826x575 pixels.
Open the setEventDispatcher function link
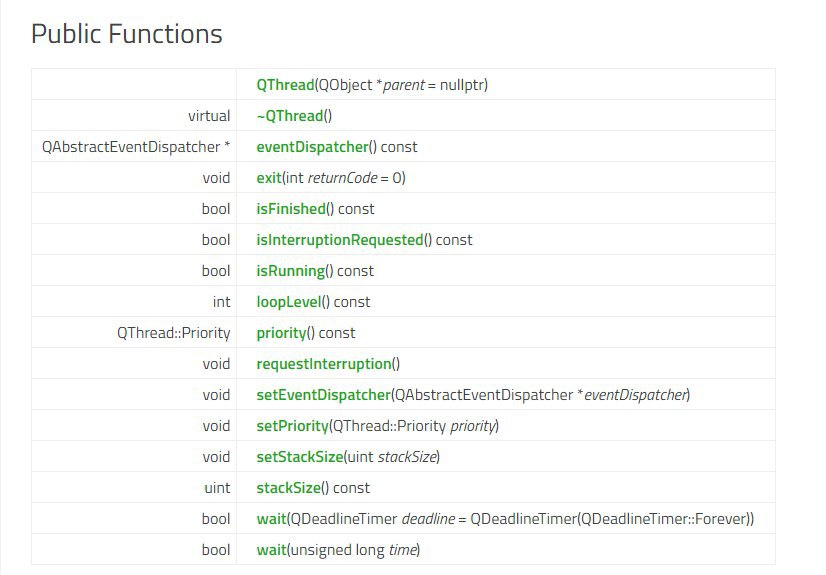coord(323,395)
